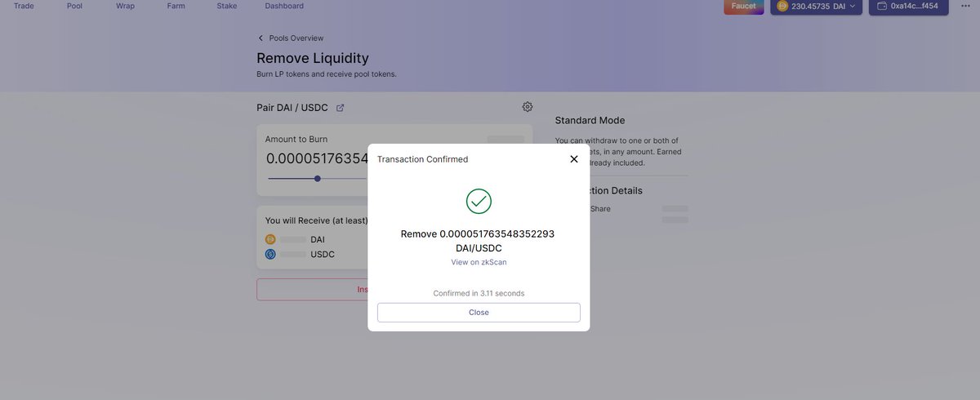980x400 pixels.
Task: Open View on zkScan link
Action: click(479, 262)
